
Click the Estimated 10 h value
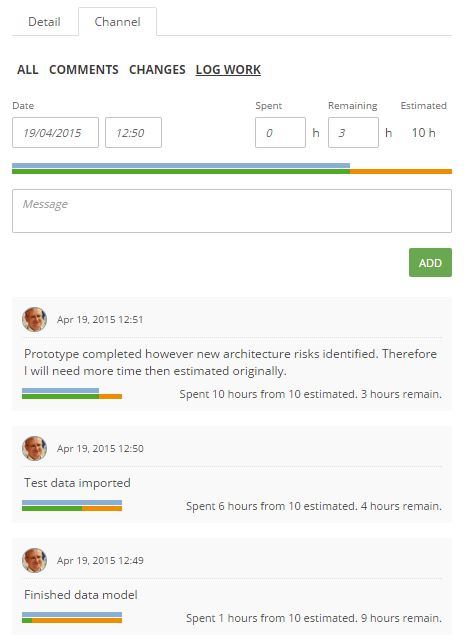tap(423, 133)
